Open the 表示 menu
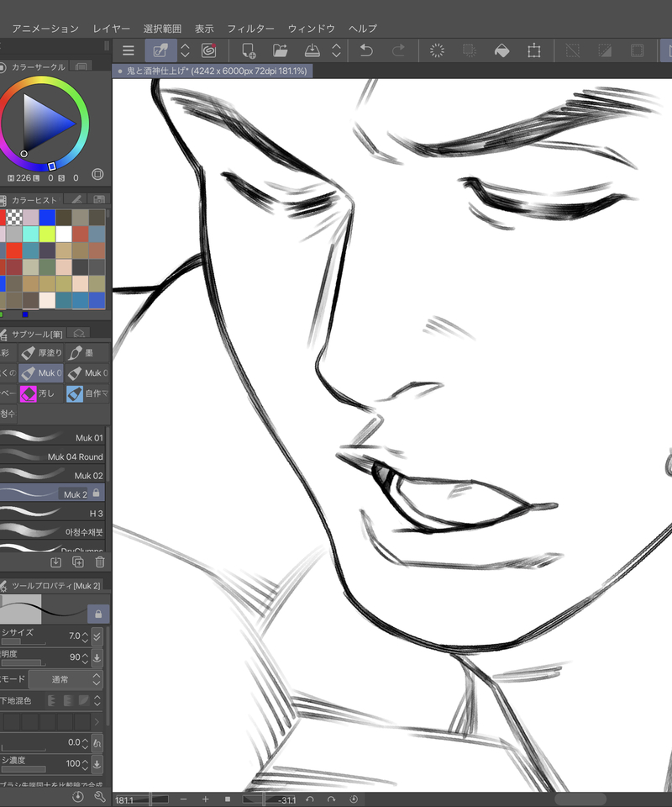Screen dimensions: 672x807 (204, 29)
